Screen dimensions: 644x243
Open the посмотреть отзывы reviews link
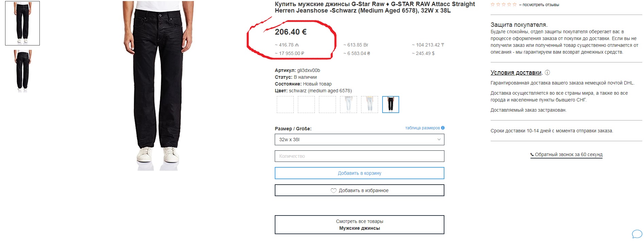(x=541, y=5)
